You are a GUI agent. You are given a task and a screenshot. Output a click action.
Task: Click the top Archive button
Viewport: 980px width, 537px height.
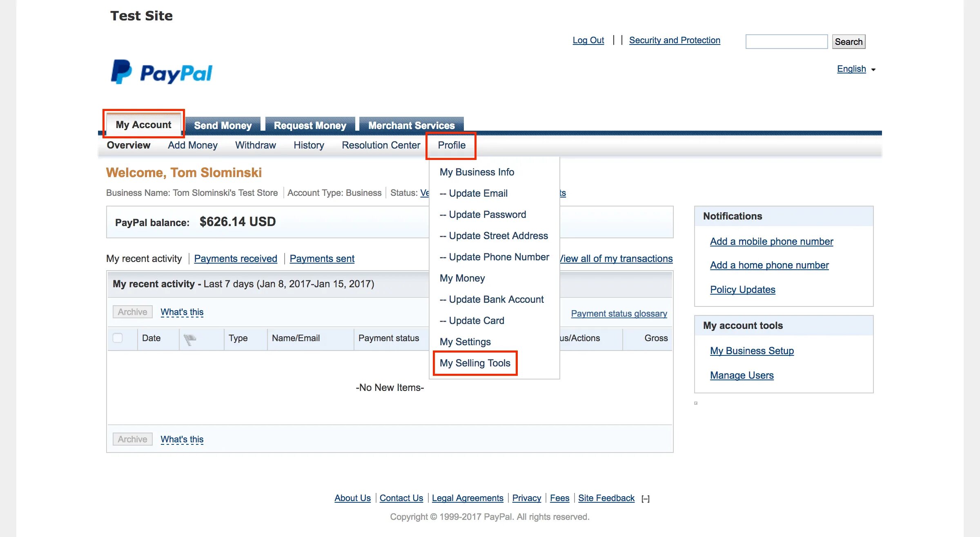pyautogui.click(x=132, y=312)
